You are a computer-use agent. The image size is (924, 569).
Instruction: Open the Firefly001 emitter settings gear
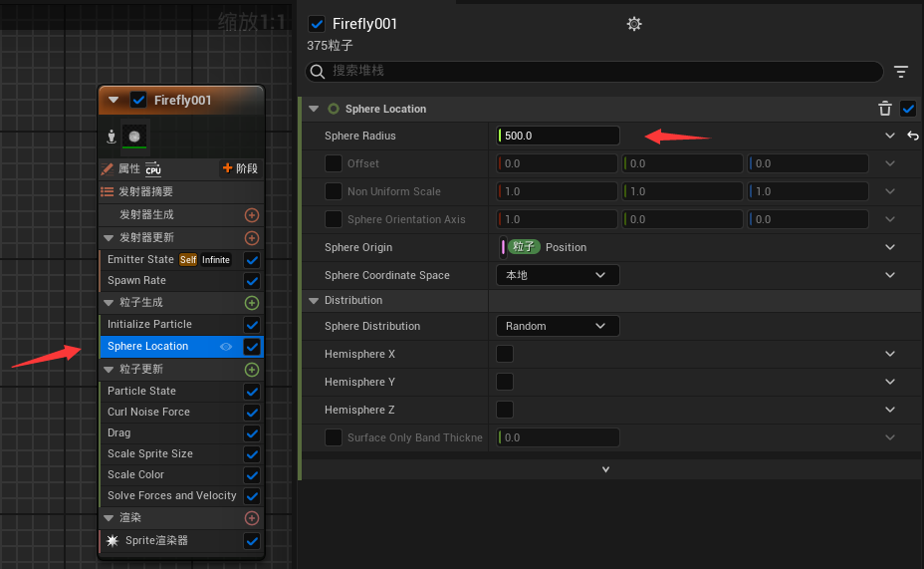[x=634, y=24]
